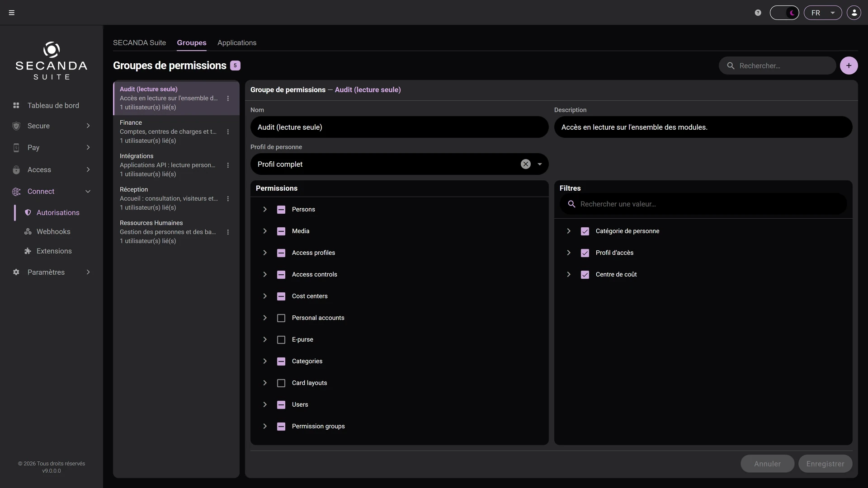Screen dimensions: 868x488
Task: Click the Nom input field
Action: [400, 127]
